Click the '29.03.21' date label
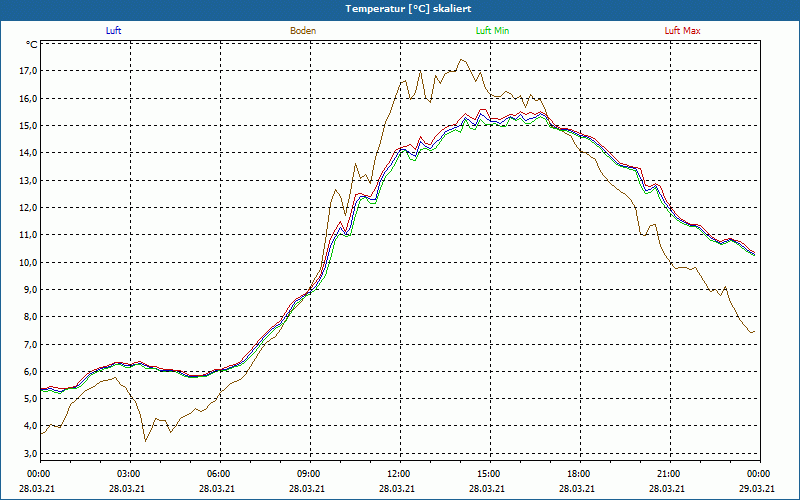The height and width of the screenshot is (500, 800). tap(757, 488)
